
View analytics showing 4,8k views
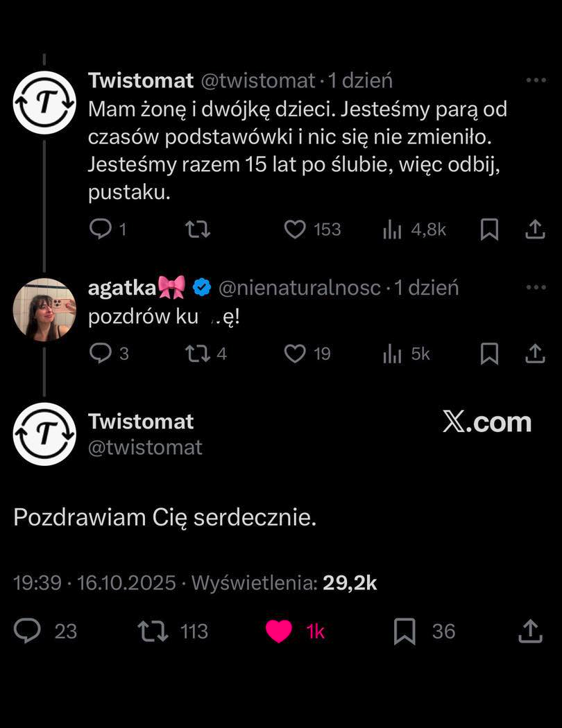(393, 229)
